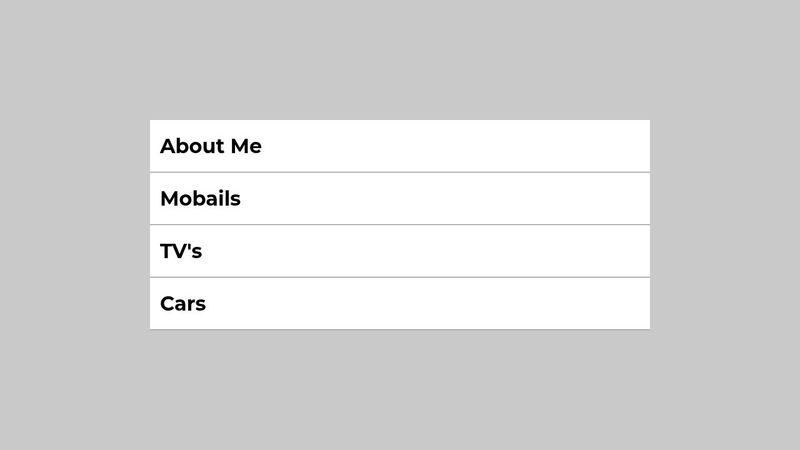Click the Cars heading text

point(183,304)
